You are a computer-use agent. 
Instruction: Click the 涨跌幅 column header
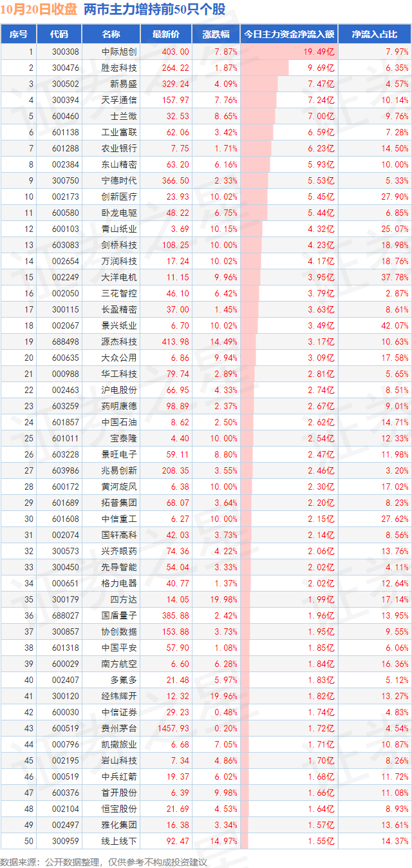[x=216, y=34]
